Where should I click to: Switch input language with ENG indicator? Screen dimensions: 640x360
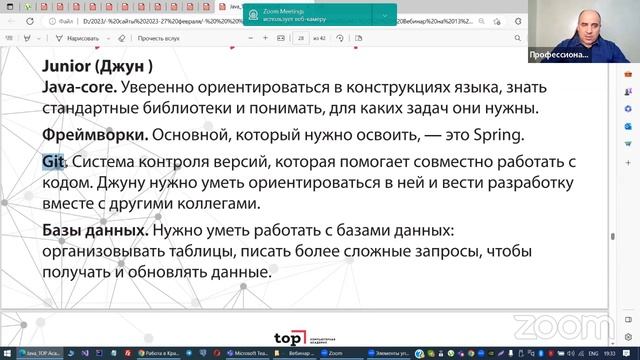tap(593, 353)
